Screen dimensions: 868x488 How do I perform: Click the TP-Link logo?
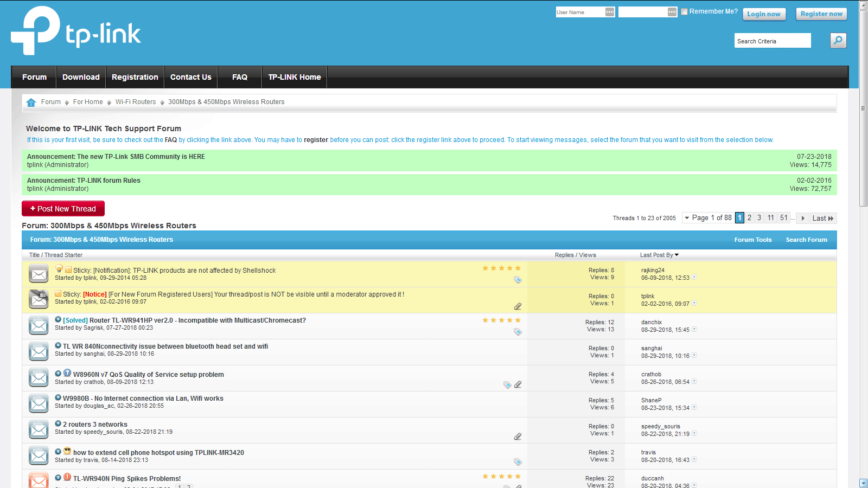76,30
